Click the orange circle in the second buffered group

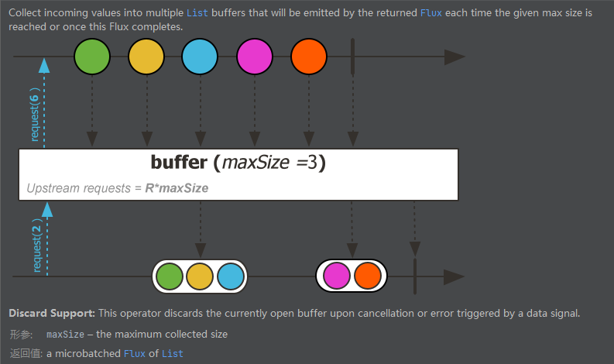368,276
